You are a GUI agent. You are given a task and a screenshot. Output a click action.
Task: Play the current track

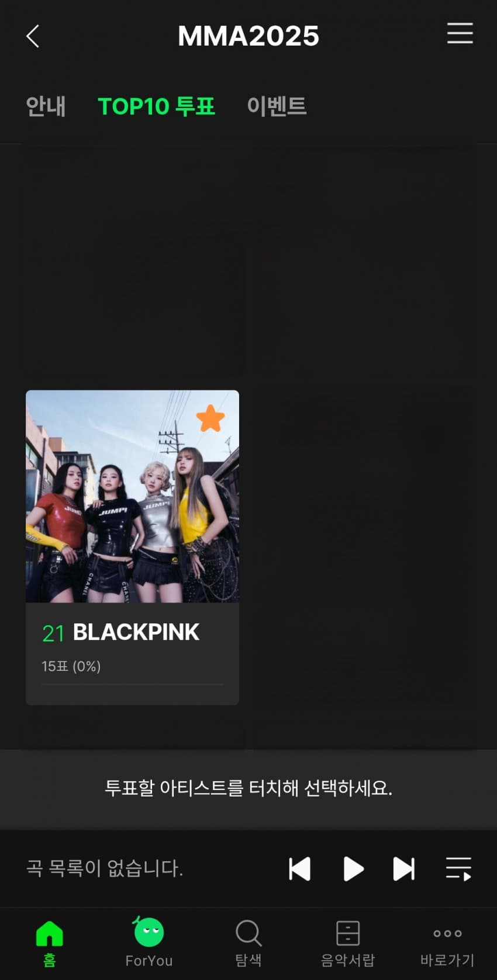tap(353, 869)
